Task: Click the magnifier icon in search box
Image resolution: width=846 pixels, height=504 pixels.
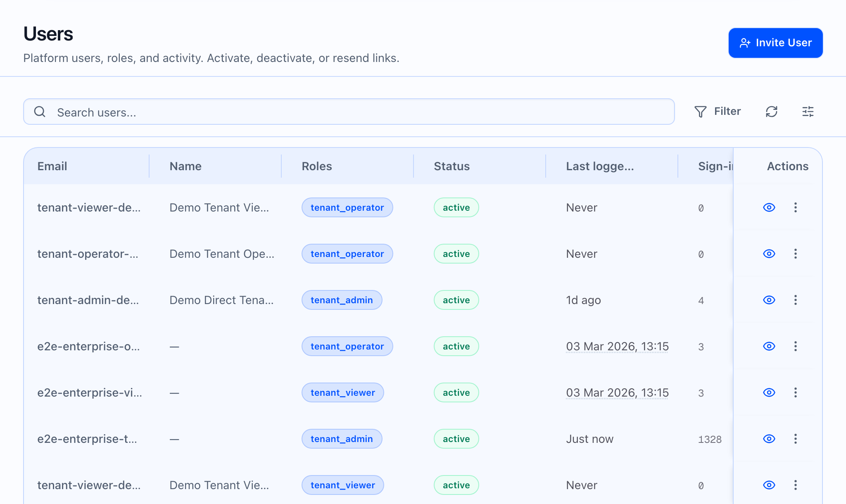Action: pyautogui.click(x=40, y=112)
